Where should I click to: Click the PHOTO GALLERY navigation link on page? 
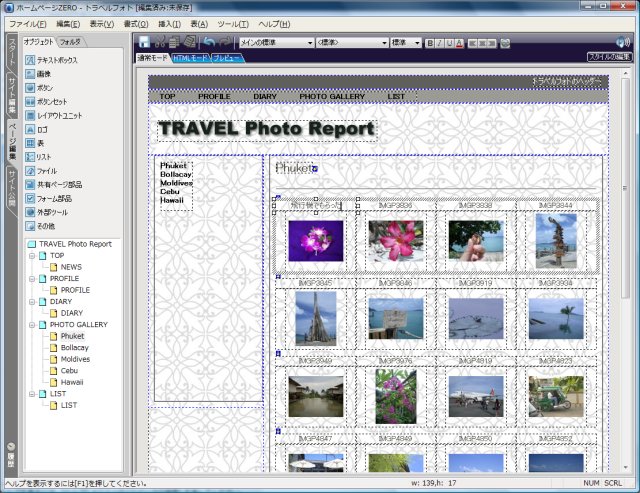(x=332, y=96)
